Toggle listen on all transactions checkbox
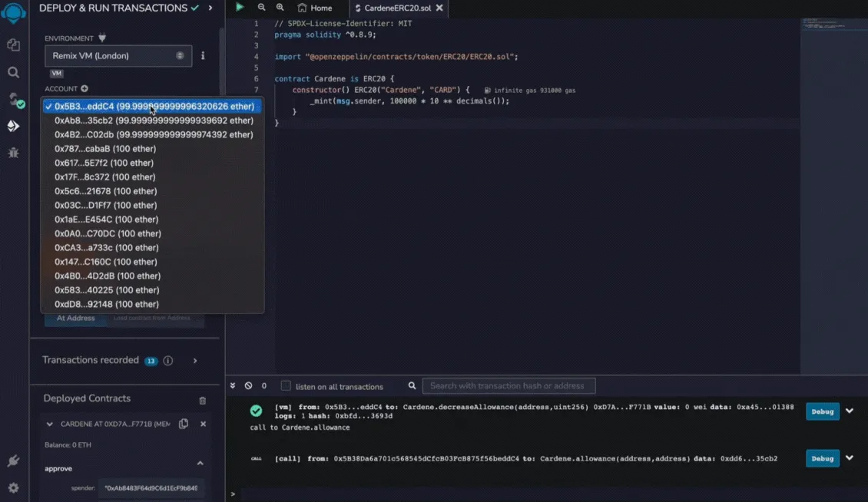The height and width of the screenshot is (502, 868). click(x=286, y=386)
